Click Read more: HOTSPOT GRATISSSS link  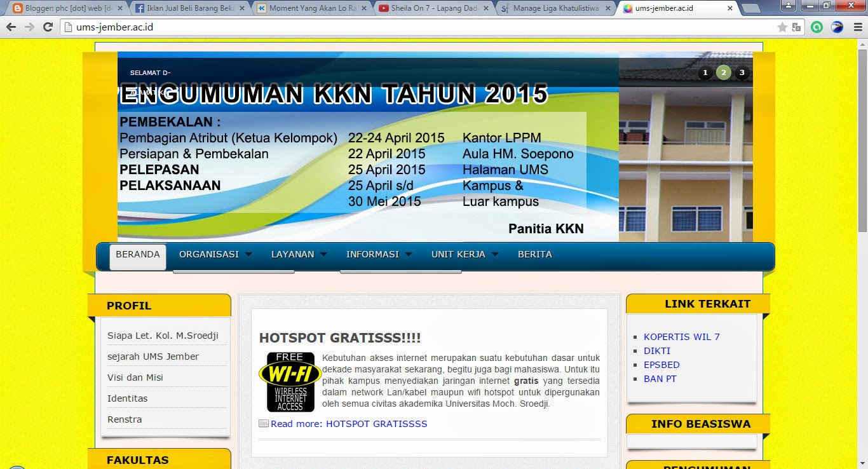coord(349,424)
